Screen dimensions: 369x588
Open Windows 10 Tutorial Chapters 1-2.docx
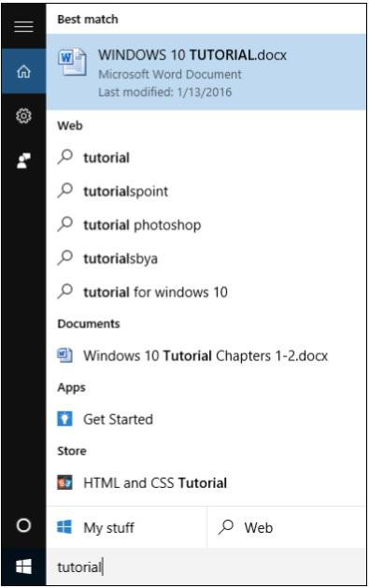pyautogui.click(x=206, y=355)
